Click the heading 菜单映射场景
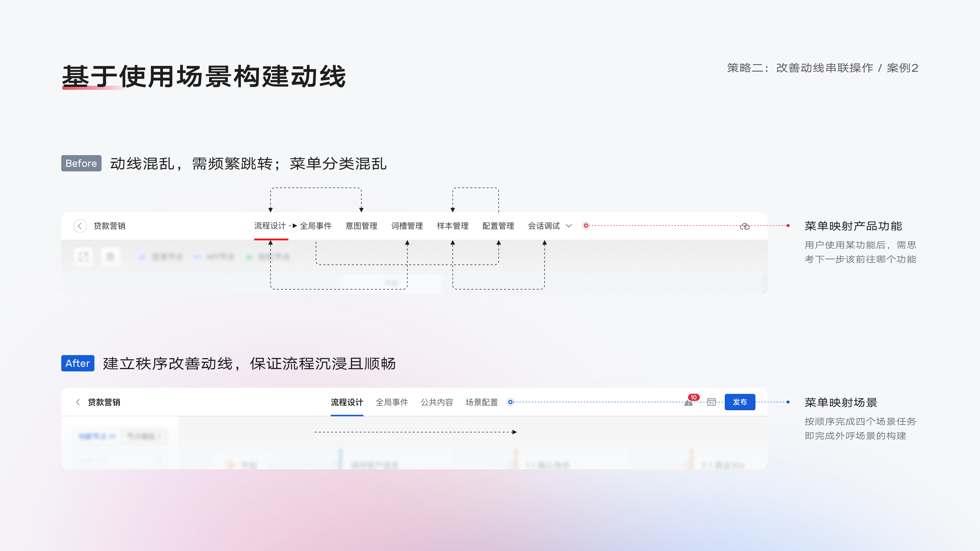 [841, 402]
